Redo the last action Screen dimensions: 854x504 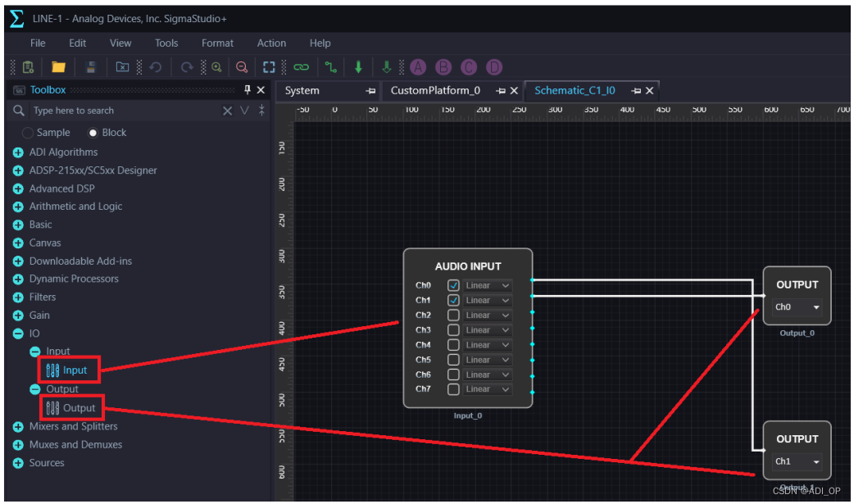click(187, 67)
